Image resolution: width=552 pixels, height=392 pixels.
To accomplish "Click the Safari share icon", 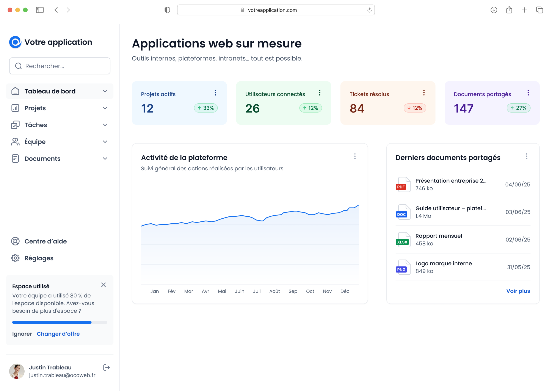I will (x=509, y=10).
